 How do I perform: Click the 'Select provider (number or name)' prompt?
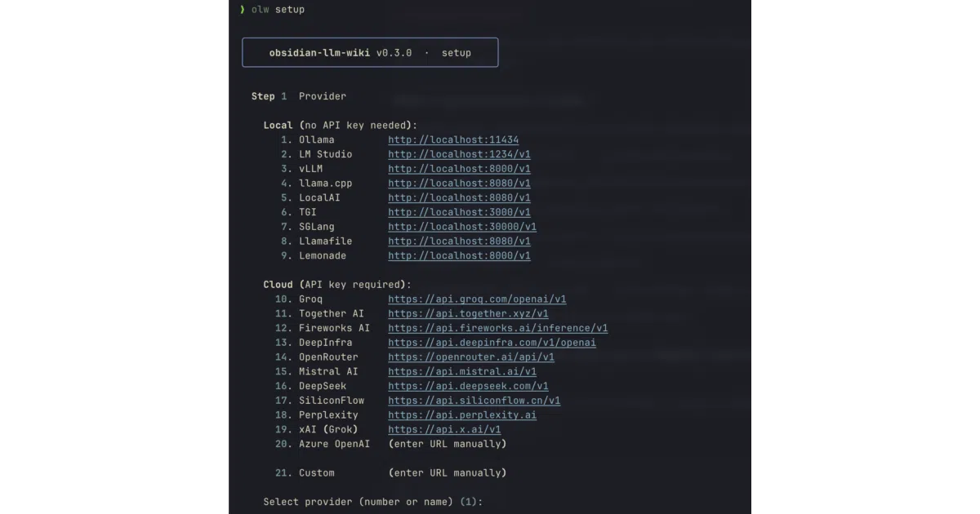pos(373,502)
